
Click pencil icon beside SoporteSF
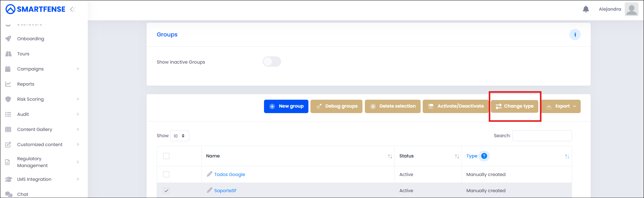click(209, 190)
